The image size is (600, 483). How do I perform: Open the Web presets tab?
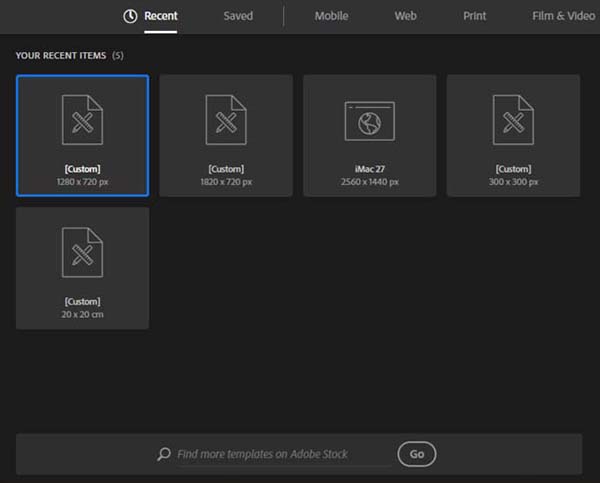pyautogui.click(x=405, y=16)
